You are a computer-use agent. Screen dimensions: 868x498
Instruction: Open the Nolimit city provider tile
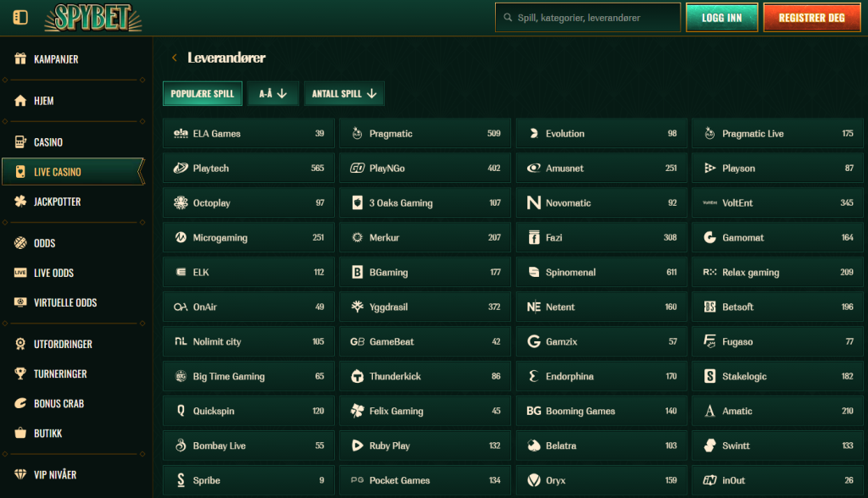click(248, 341)
